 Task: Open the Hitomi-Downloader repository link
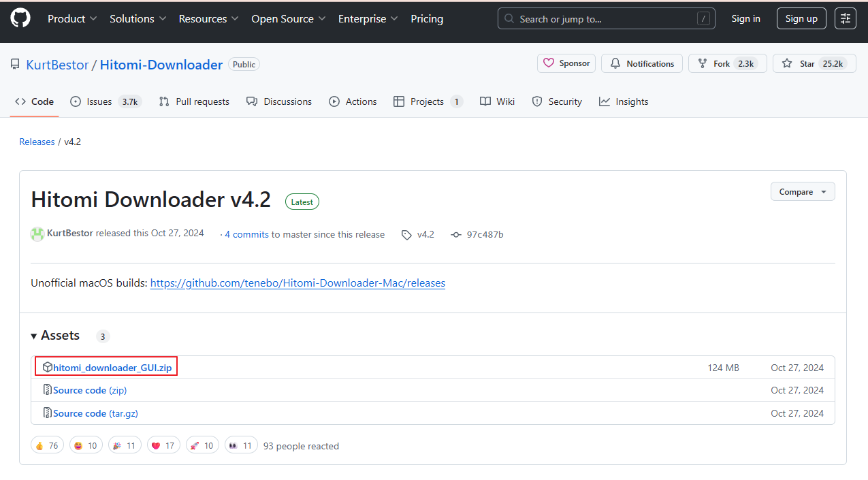[x=161, y=65]
